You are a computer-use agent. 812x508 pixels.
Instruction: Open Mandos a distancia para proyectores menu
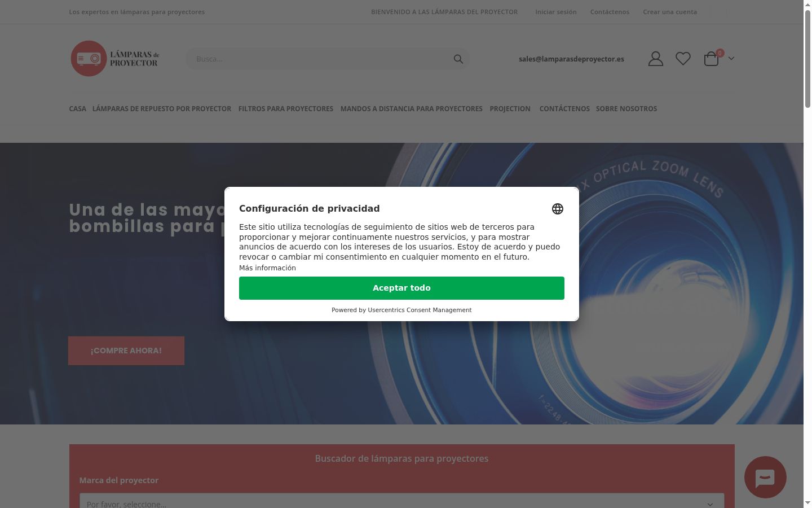point(412,109)
